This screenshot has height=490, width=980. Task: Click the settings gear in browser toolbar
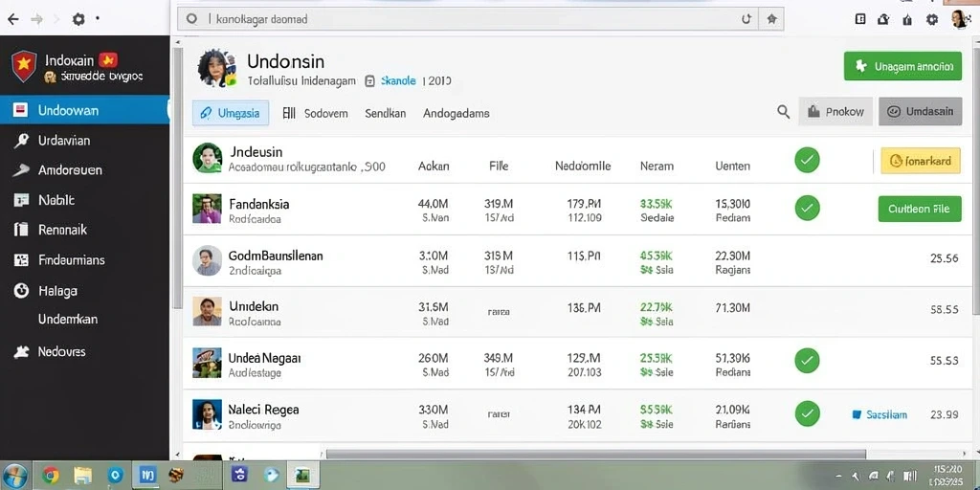click(932, 19)
